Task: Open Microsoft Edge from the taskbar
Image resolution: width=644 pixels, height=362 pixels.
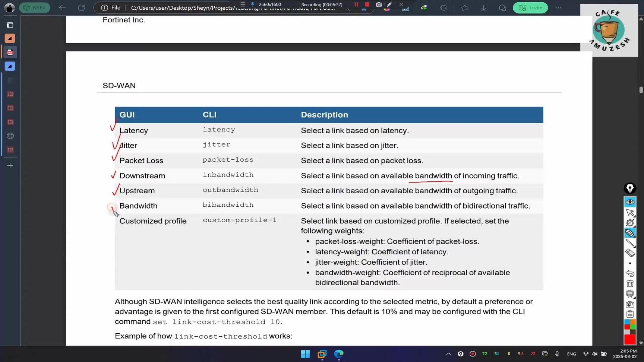Action: click(x=339, y=354)
